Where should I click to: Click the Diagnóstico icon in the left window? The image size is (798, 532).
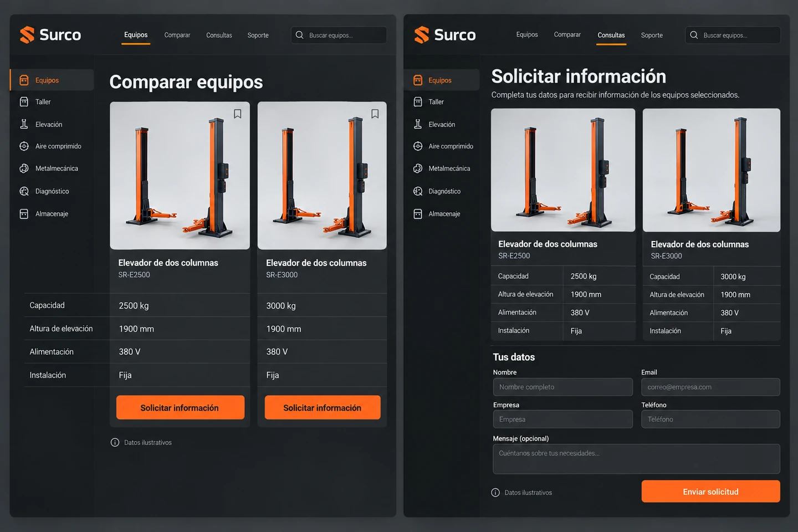click(x=24, y=191)
